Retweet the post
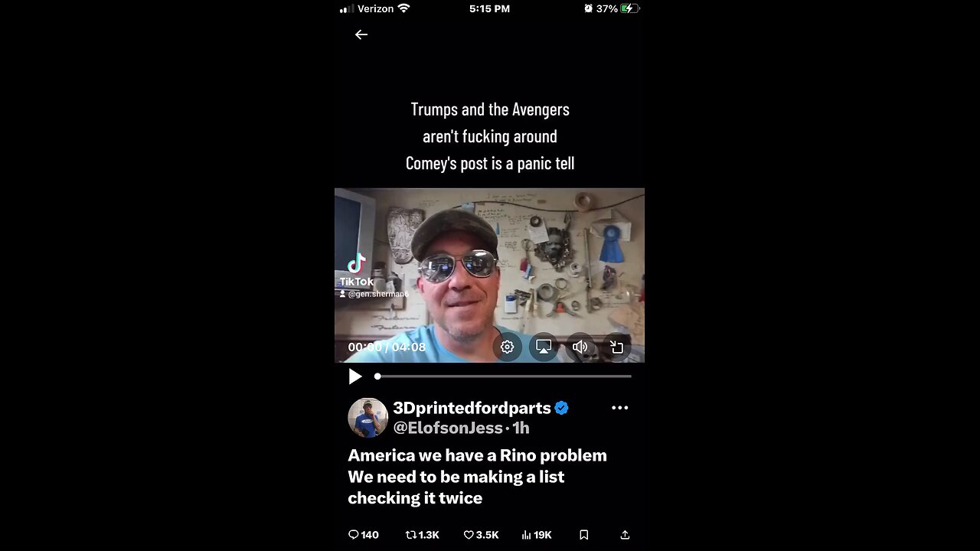This screenshot has width=980, height=551. 422,535
